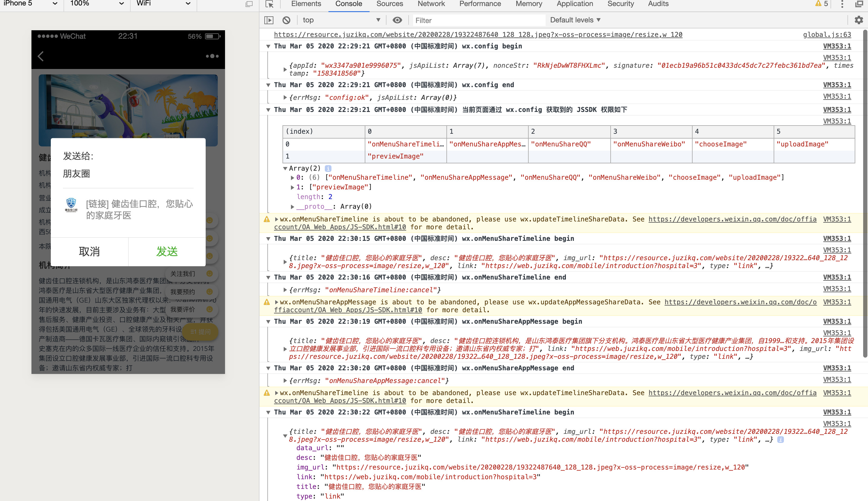This screenshot has width=868, height=501.
Task: Tap the WeChat three-dot menu
Action: [x=212, y=56]
